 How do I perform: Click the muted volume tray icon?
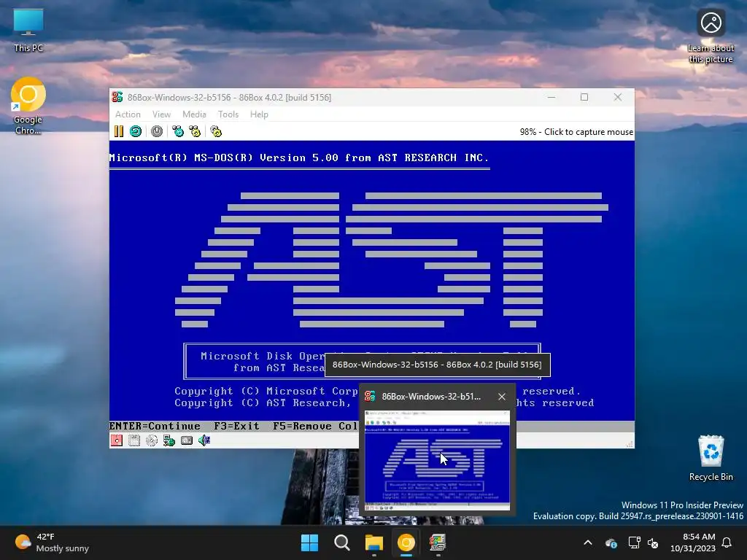pyautogui.click(x=653, y=542)
